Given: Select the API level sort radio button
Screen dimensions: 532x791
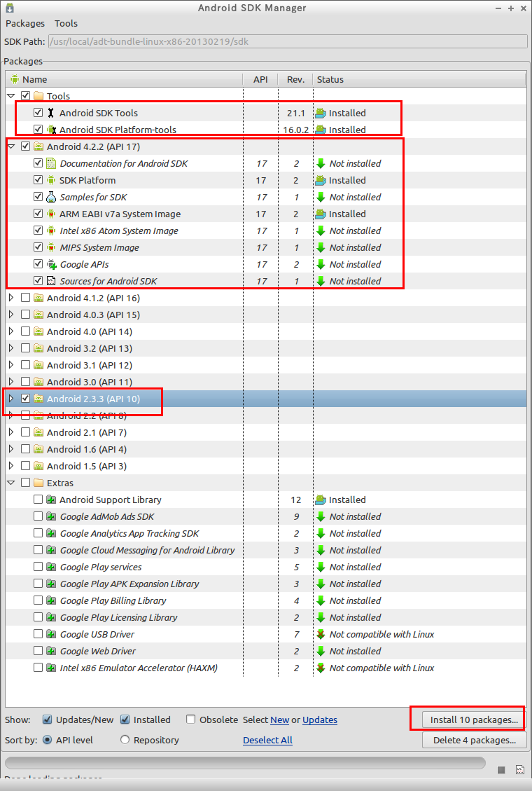Looking at the screenshot, I should pos(48,740).
